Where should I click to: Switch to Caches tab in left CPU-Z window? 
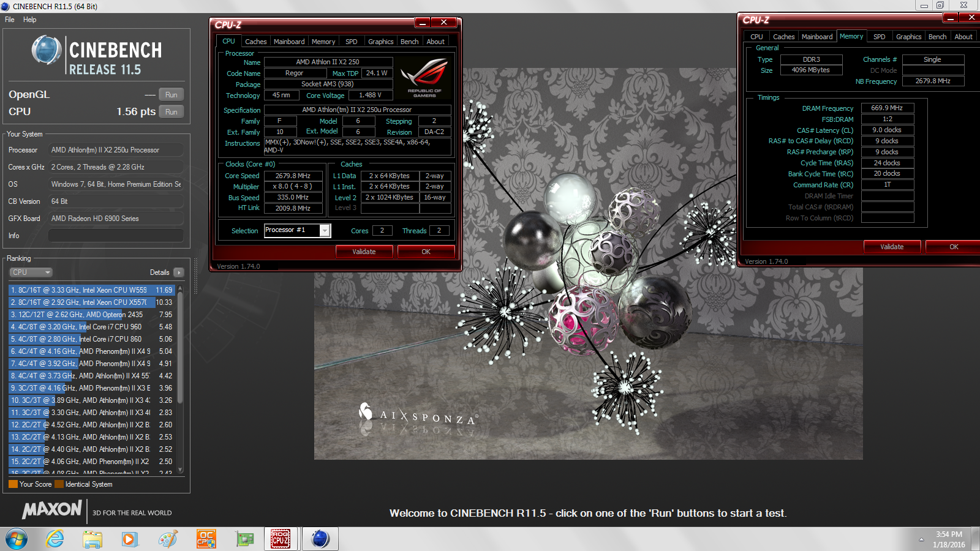(255, 42)
